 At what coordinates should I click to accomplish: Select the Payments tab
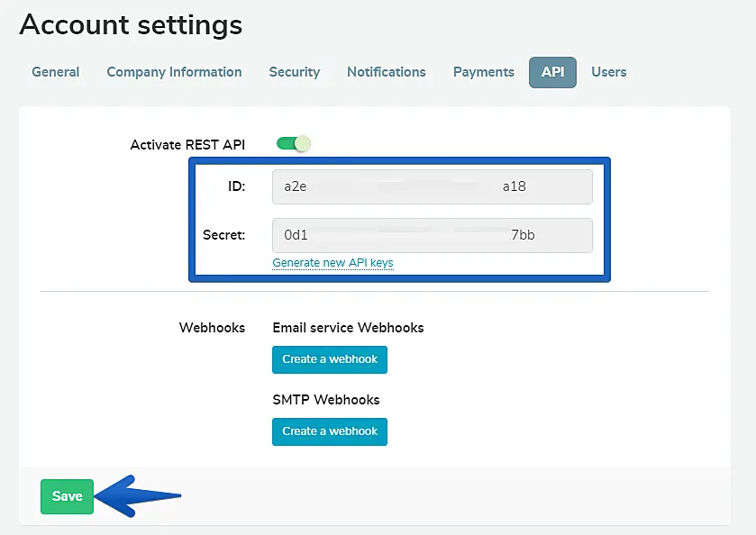[x=483, y=72]
